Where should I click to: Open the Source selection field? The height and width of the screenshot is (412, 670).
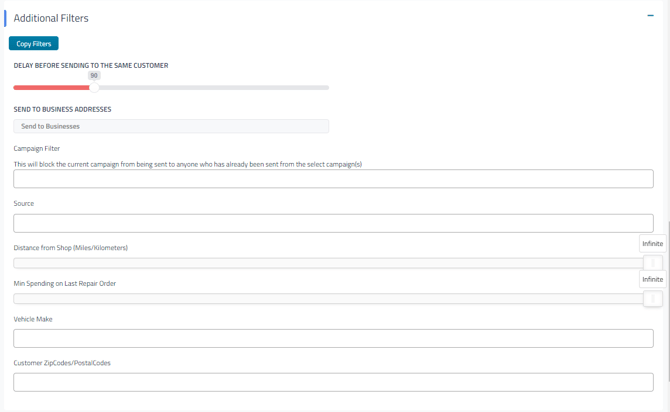point(333,223)
